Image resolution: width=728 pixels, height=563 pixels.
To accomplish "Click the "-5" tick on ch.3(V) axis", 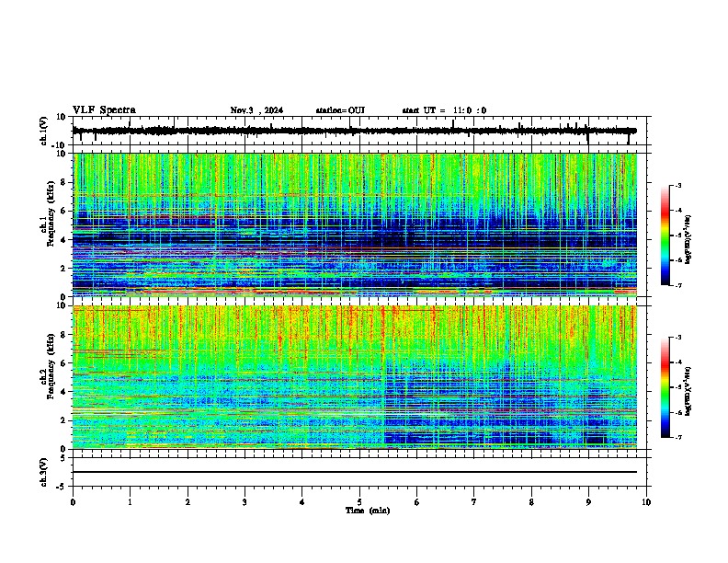I will click(x=63, y=487).
